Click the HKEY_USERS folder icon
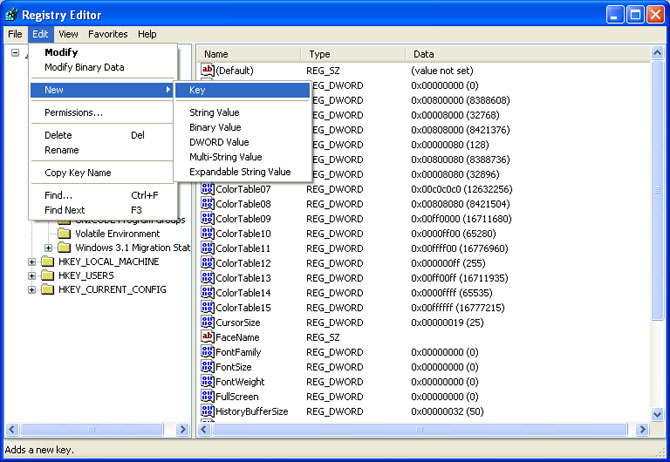Screen dimensions: 670x462 click(47, 276)
